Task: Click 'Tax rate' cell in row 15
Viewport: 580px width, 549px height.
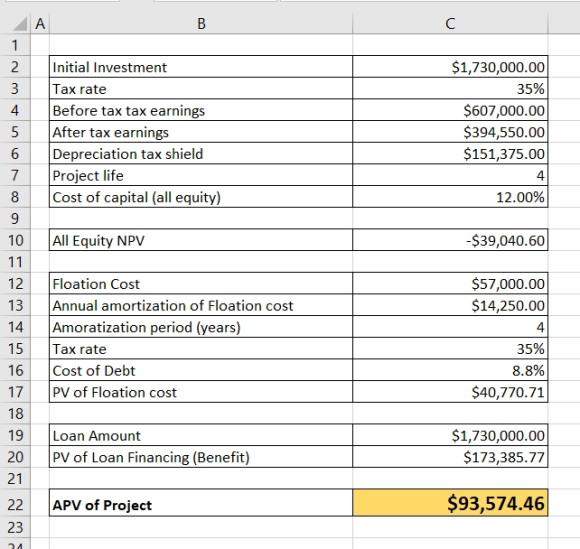Action: coord(201,349)
